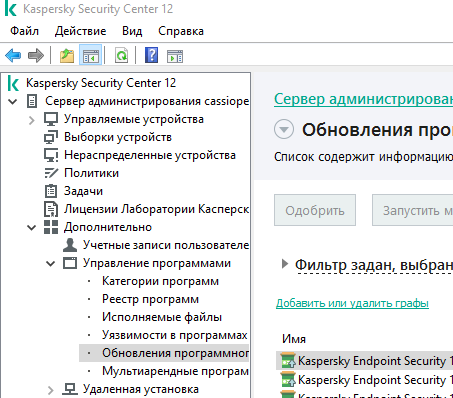Expand the Фильтр задан disclosure triangle
The width and height of the screenshot is (453, 398).
pos(285,264)
